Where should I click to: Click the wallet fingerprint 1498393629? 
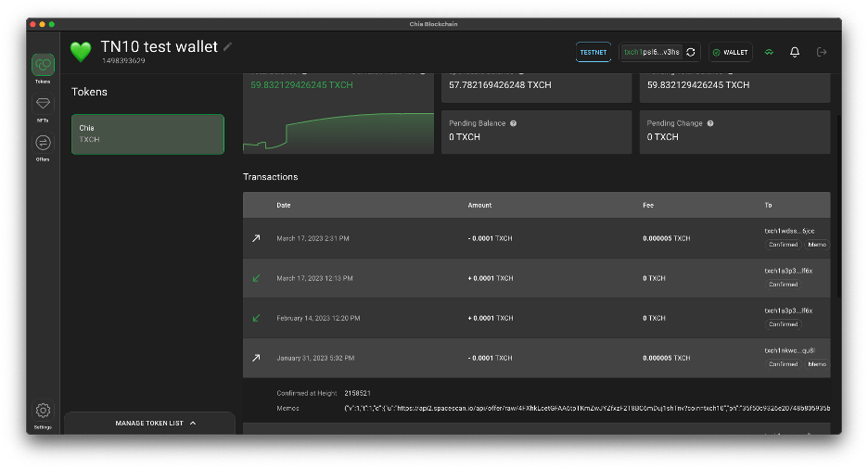pyautogui.click(x=123, y=61)
